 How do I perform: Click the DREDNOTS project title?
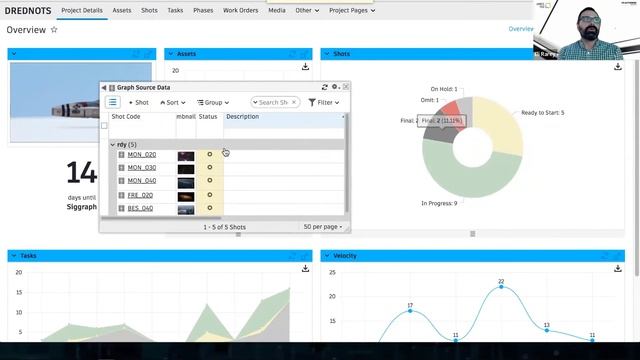pos(28,11)
